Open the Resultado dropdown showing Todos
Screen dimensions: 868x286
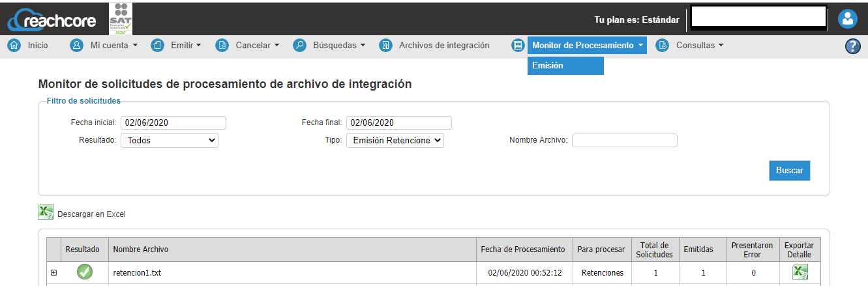(170, 140)
